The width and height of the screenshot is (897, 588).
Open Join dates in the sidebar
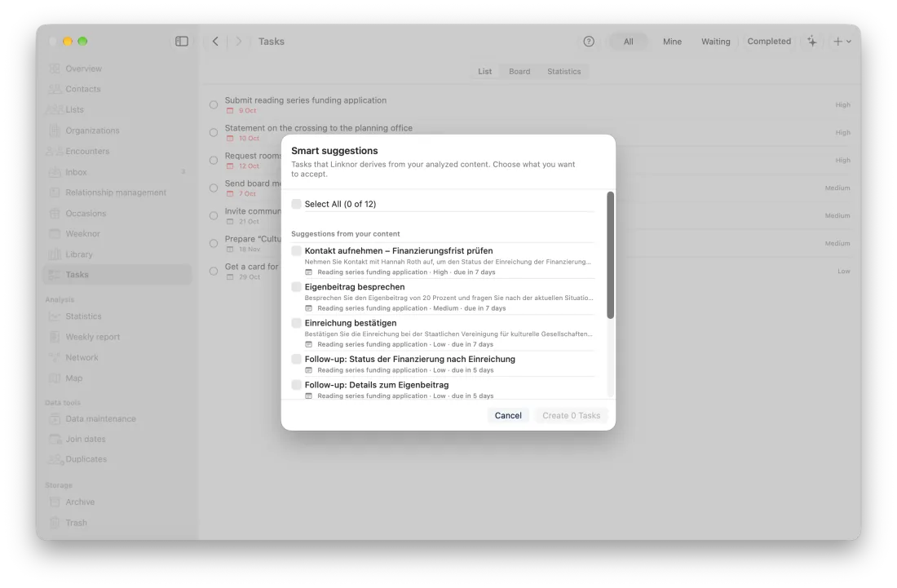click(x=117, y=440)
